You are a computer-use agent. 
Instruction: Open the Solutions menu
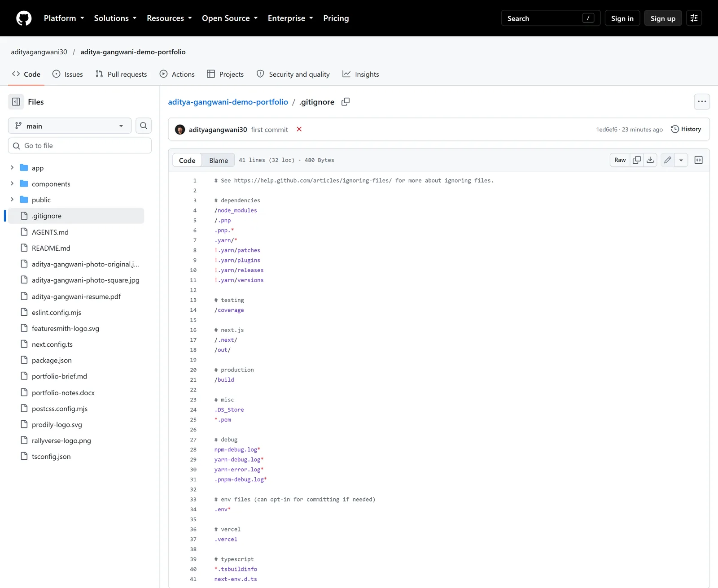pyautogui.click(x=115, y=18)
